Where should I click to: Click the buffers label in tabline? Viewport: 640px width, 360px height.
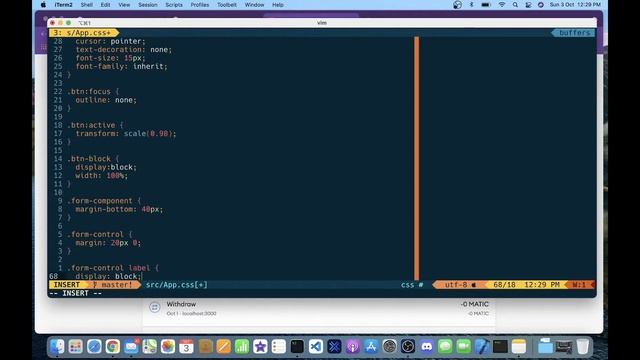click(x=574, y=33)
